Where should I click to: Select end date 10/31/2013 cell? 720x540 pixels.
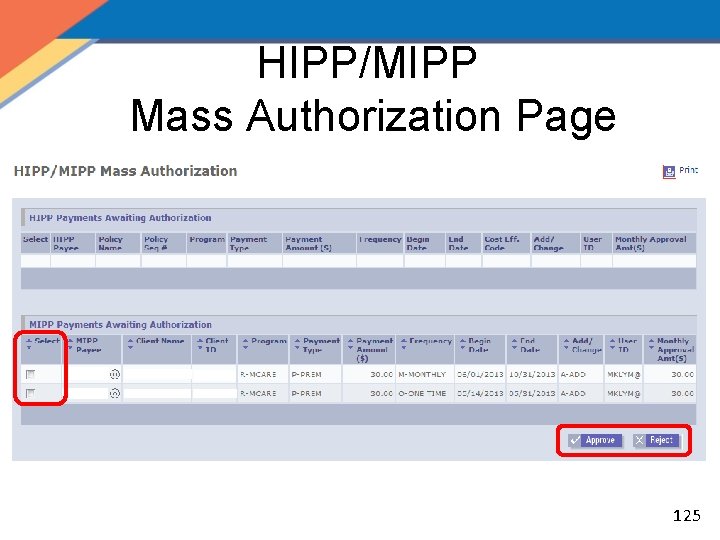[x=532, y=374]
